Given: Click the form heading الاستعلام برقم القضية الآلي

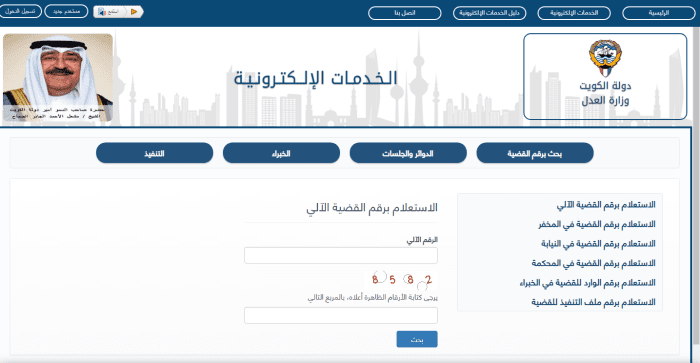Looking at the screenshot, I should 371,208.
